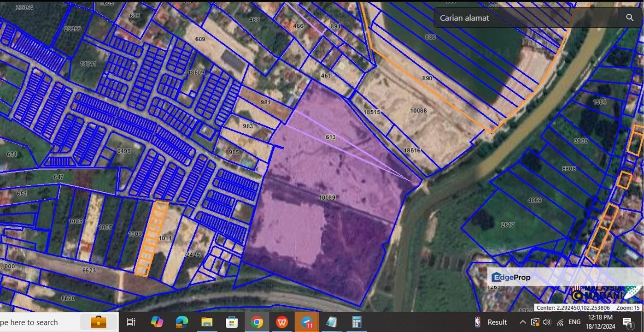
Task: Select lot 1011 parcel
Action: [x=165, y=238]
